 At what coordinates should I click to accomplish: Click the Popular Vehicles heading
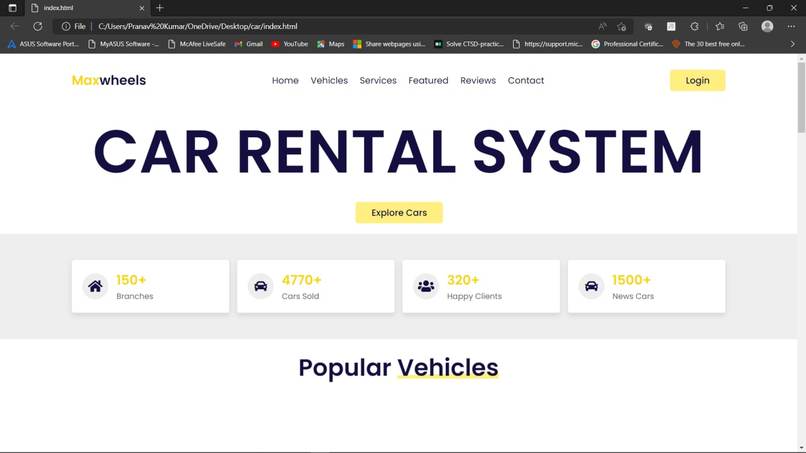click(x=398, y=368)
